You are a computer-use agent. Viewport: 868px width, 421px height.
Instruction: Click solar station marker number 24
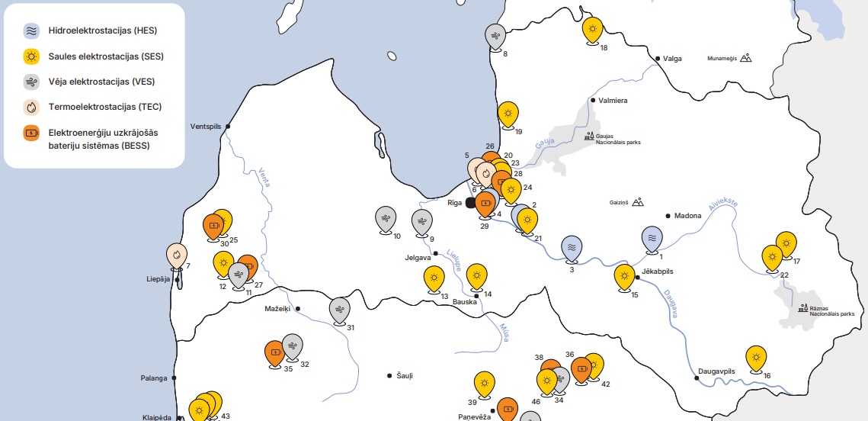click(511, 191)
